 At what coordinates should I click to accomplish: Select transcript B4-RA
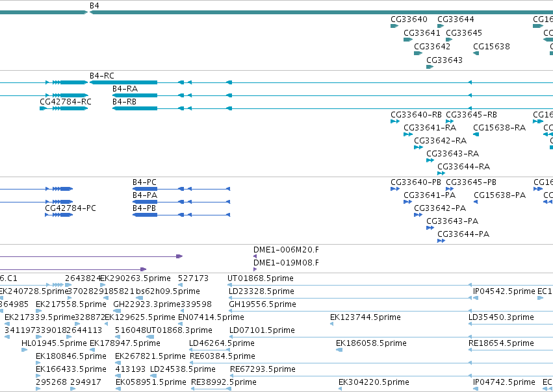(125, 89)
